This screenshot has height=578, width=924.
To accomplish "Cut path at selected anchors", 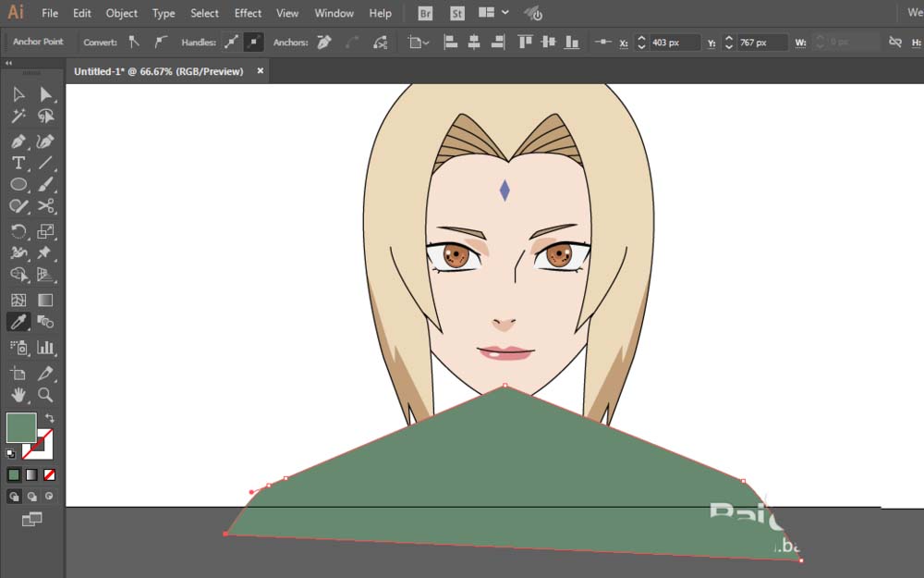I will point(380,42).
